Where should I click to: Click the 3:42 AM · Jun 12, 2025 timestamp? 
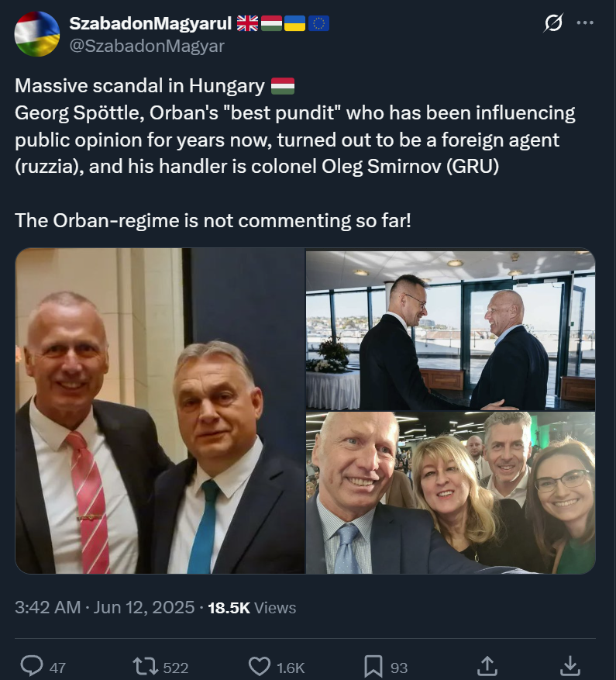pos(105,608)
